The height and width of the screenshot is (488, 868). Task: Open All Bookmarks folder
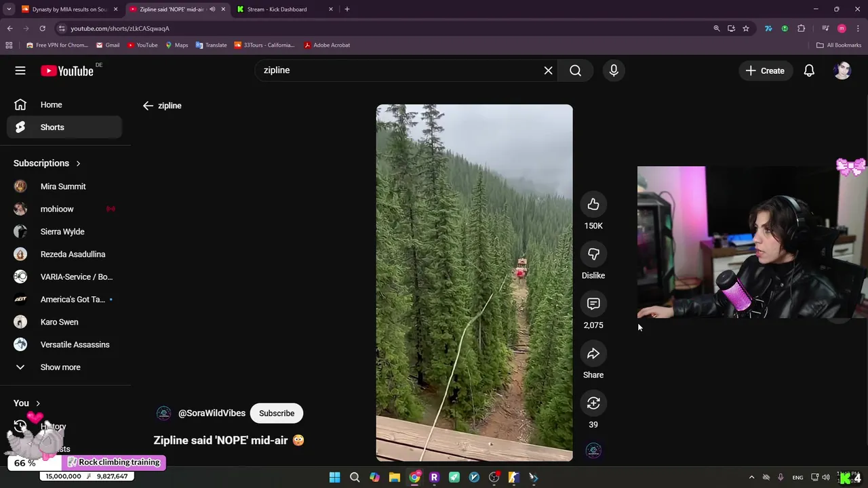click(839, 45)
